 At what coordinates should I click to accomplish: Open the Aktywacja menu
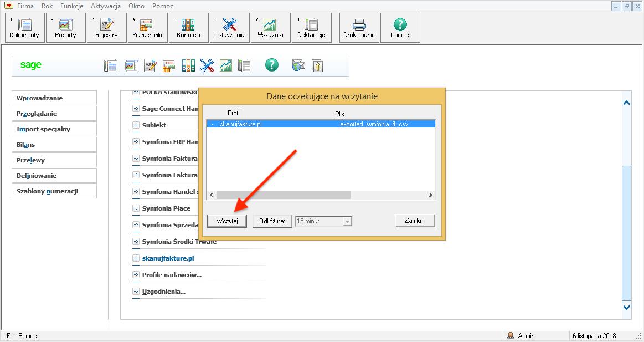coord(106,6)
